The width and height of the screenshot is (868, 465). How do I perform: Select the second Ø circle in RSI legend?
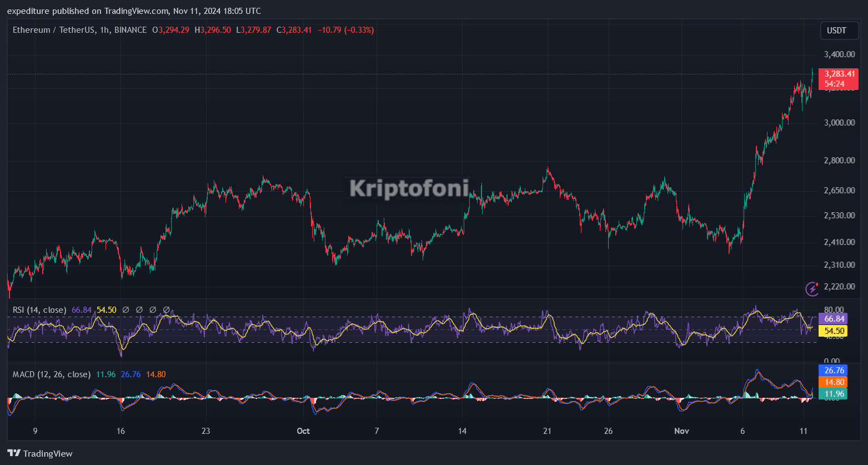coord(139,310)
